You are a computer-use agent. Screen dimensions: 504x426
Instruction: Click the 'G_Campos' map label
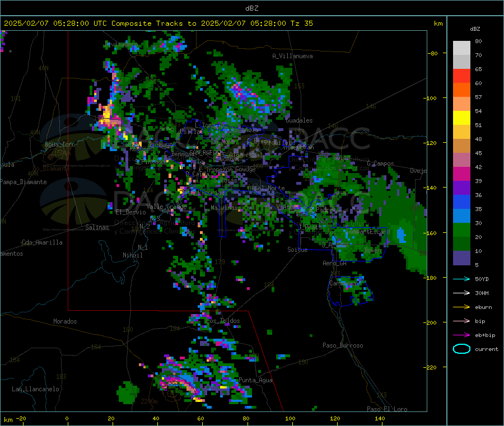[x=380, y=163]
